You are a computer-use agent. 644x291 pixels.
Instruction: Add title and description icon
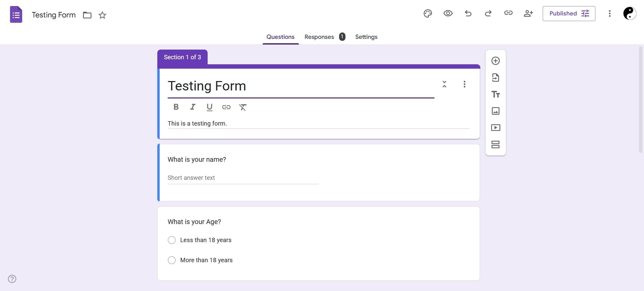click(x=495, y=94)
